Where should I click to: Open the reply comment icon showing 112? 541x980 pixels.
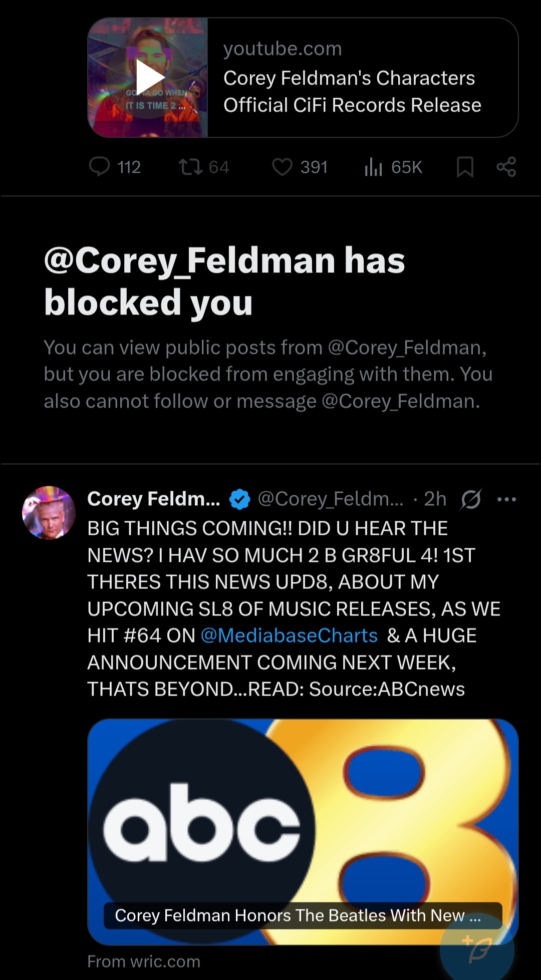[100, 167]
